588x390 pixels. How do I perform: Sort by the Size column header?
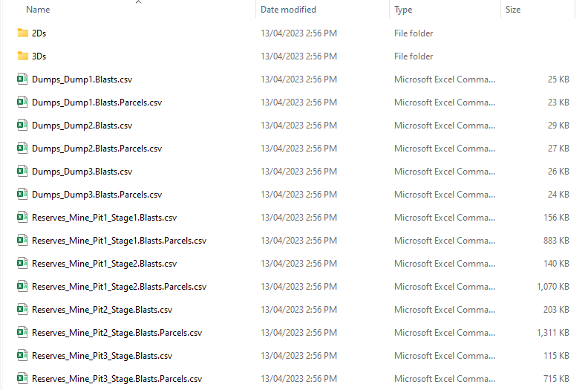click(x=513, y=10)
